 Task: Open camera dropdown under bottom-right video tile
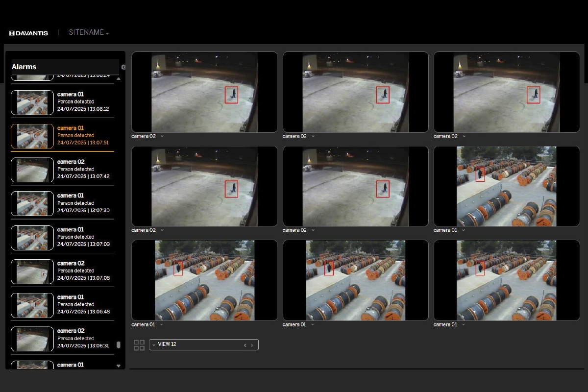pos(464,324)
